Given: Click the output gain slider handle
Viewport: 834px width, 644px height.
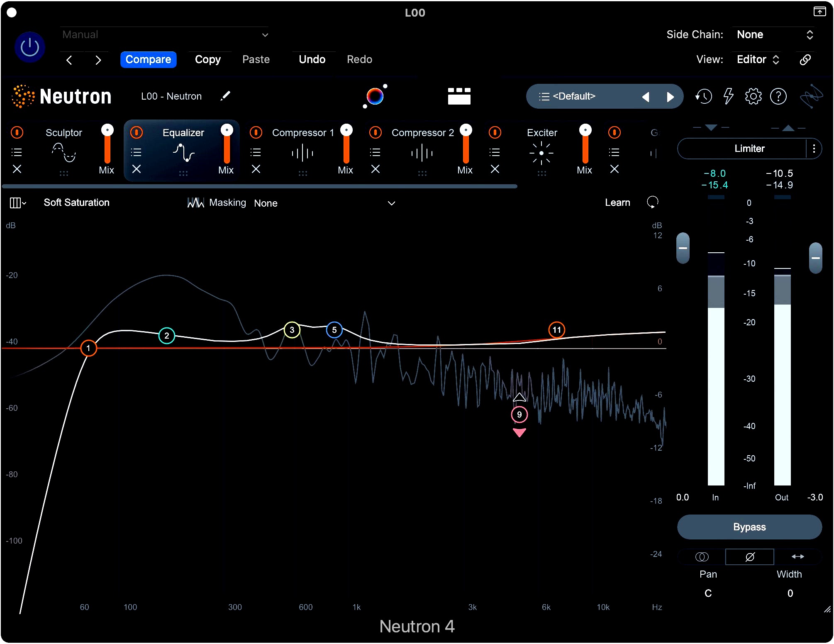Looking at the screenshot, I should tap(816, 258).
